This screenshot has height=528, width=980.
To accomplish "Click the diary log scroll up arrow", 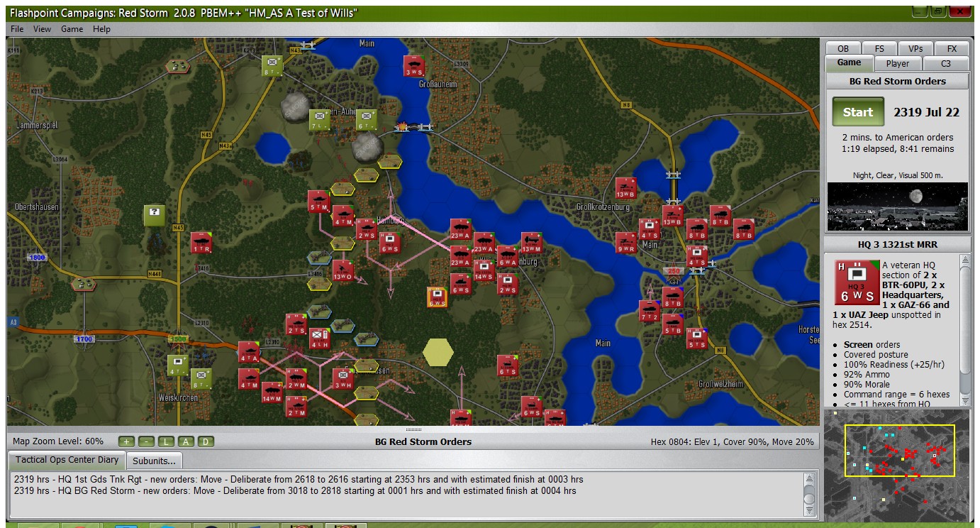I will click(x=809, y=478).
